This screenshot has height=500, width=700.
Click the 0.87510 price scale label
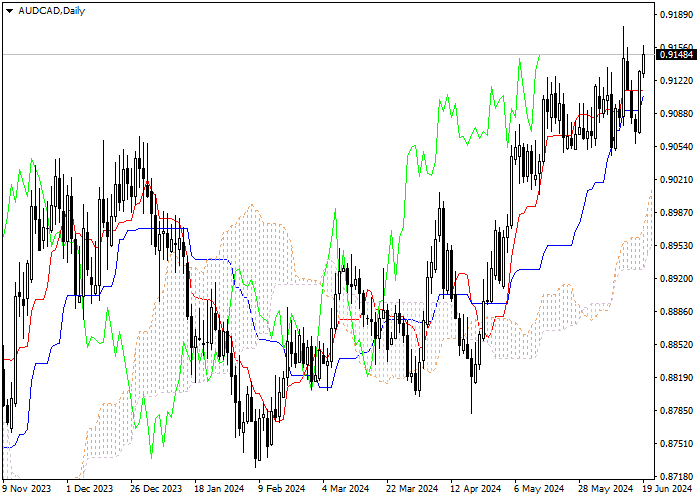[677, 444]
